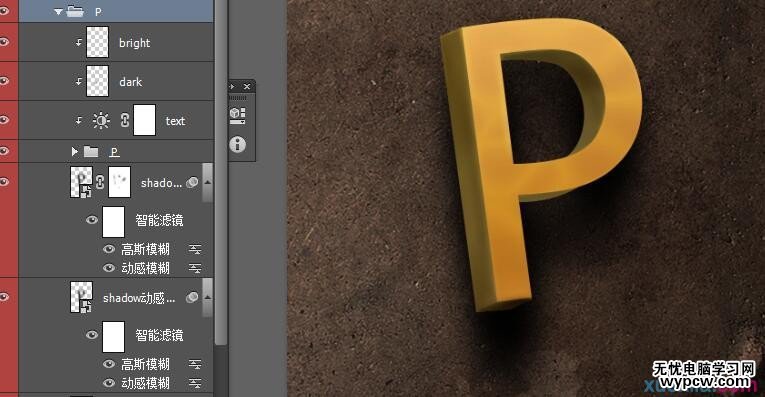Image resolution: width=765 pixels, height=397 pixels.
Task: Open 动感模糊 blending options under shadow动感 layer
Action: tap(195, 383)
